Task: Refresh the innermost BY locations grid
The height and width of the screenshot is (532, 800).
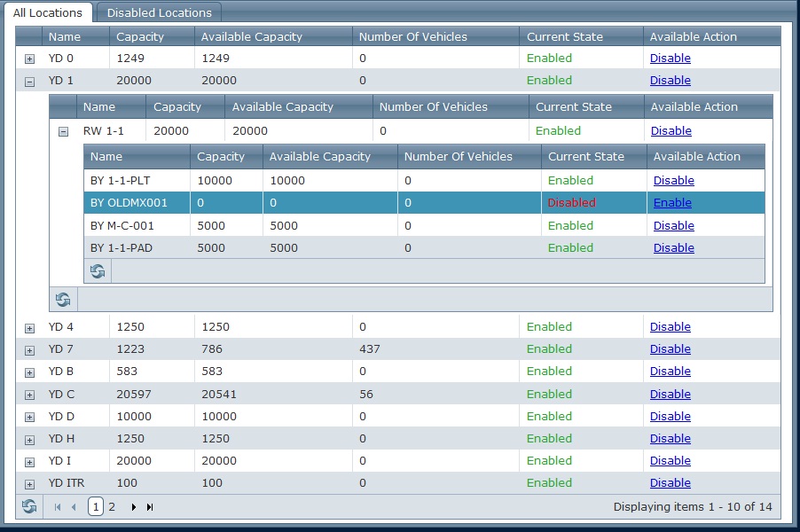Action: coord(98,270)
